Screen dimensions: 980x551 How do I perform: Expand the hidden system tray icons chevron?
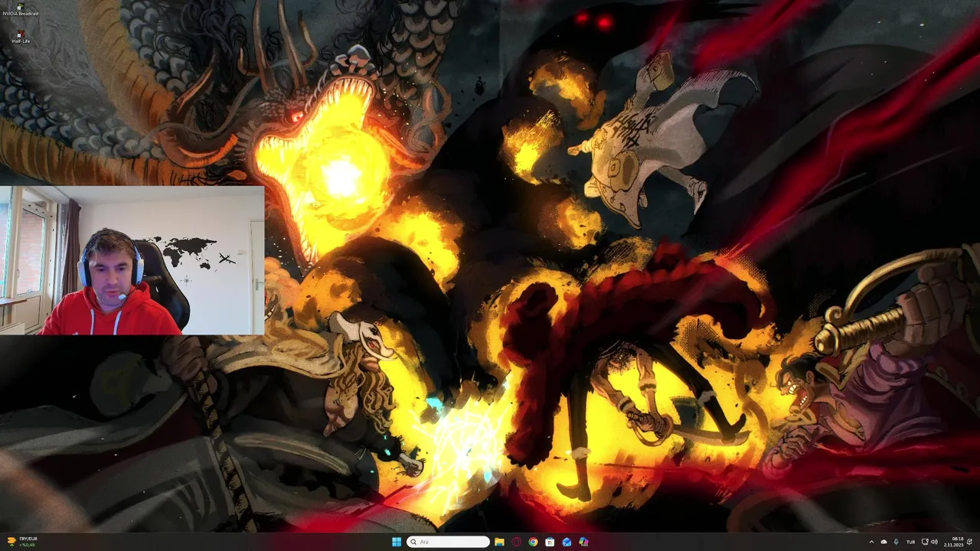tap(871, 542)
